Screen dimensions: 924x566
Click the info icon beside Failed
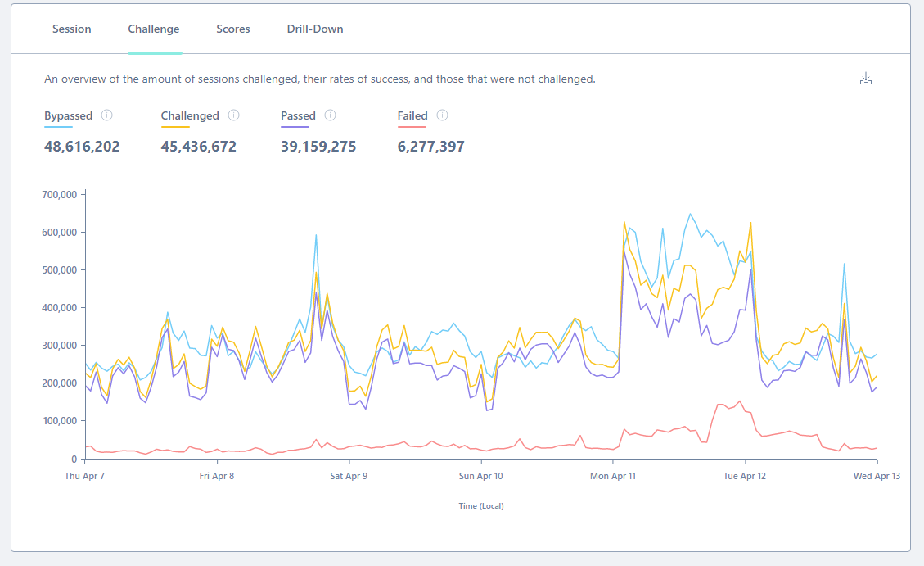(442, 115)
